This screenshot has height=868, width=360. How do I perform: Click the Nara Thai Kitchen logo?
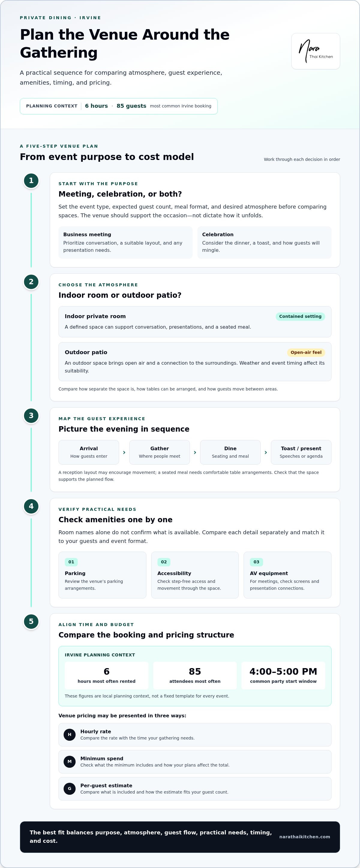[316, 51]
